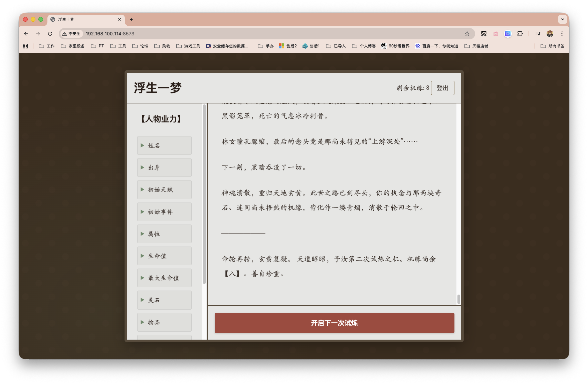Image resolution: width=588 pixels, height=384 pixels.
Task: Go back using the back arrow
Action: click(26, 34)
